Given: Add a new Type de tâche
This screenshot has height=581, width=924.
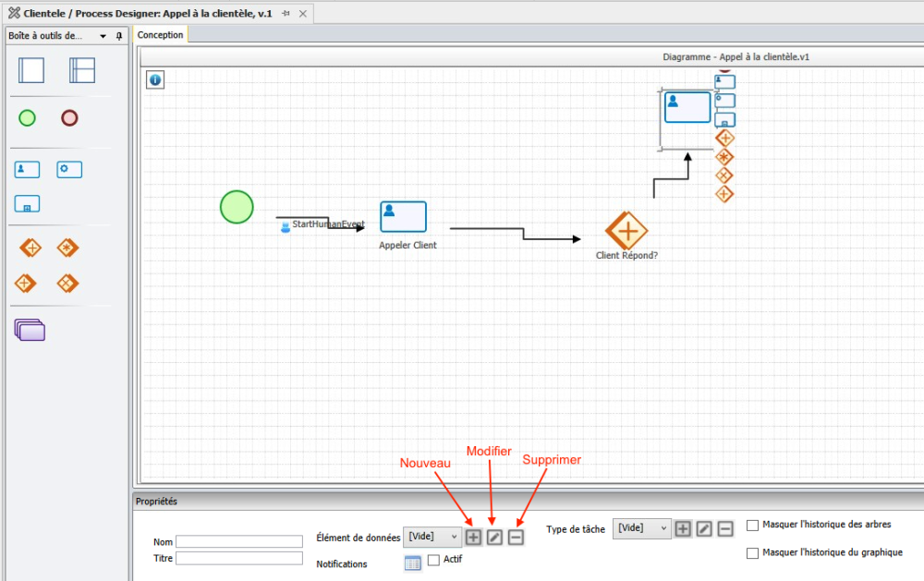Looking at the screenshot, I should pos(683,528).
